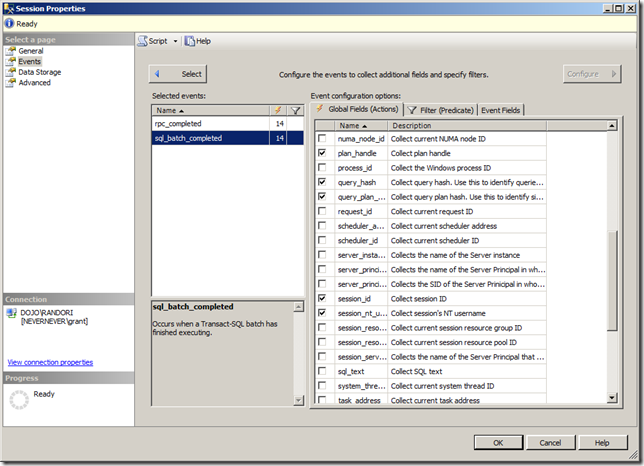Click the filter funnel column header
The image size is (644, 466).
[x=295, y=110]
